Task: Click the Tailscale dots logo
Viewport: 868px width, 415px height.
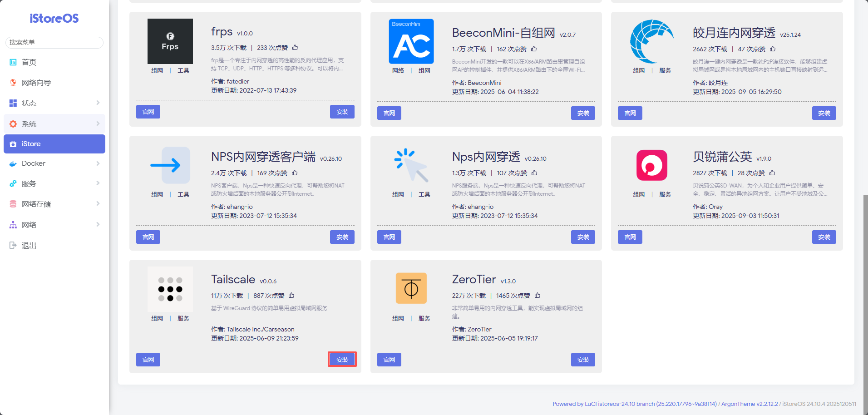Action: [x=170, y=289]
